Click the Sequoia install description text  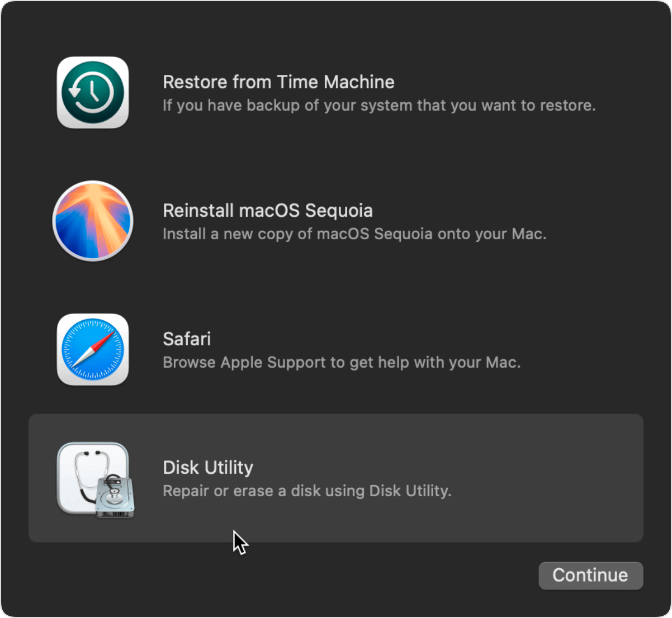354,234
